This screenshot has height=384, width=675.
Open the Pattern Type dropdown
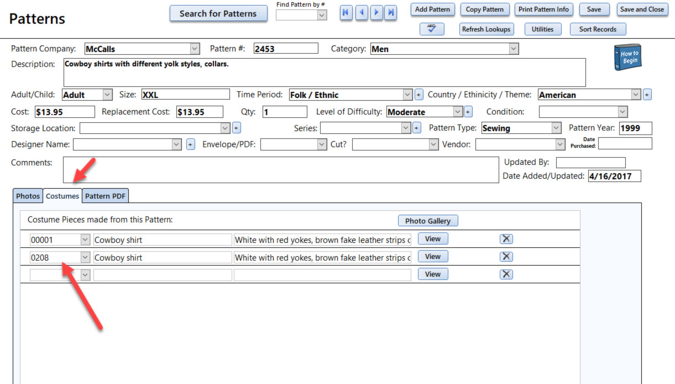556,128
